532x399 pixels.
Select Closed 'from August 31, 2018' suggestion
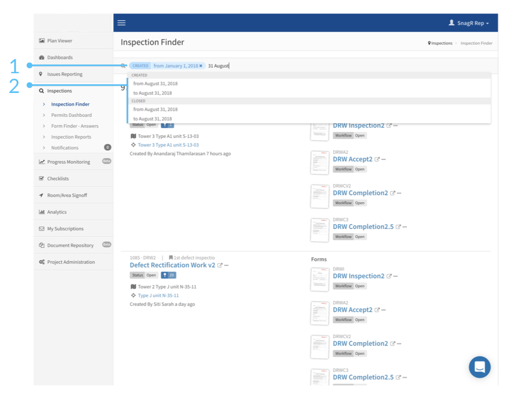(310, 109)
